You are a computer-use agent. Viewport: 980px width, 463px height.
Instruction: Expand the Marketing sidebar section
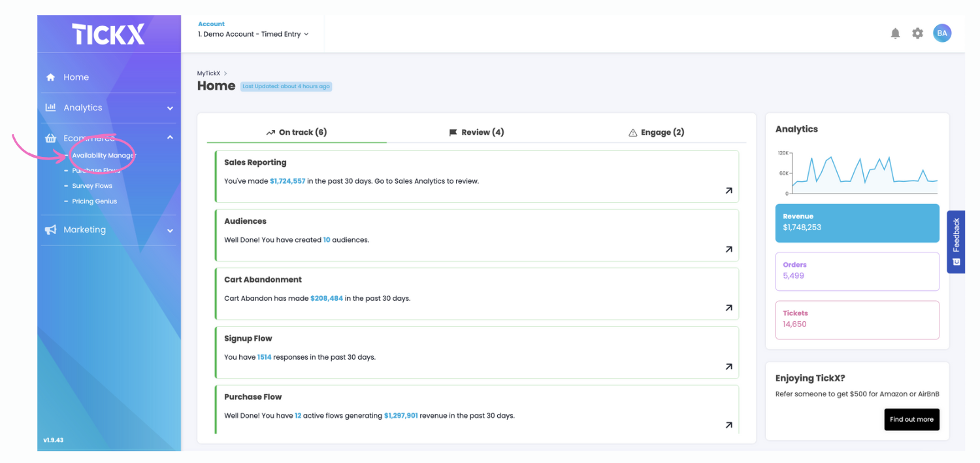click(170, 230)
